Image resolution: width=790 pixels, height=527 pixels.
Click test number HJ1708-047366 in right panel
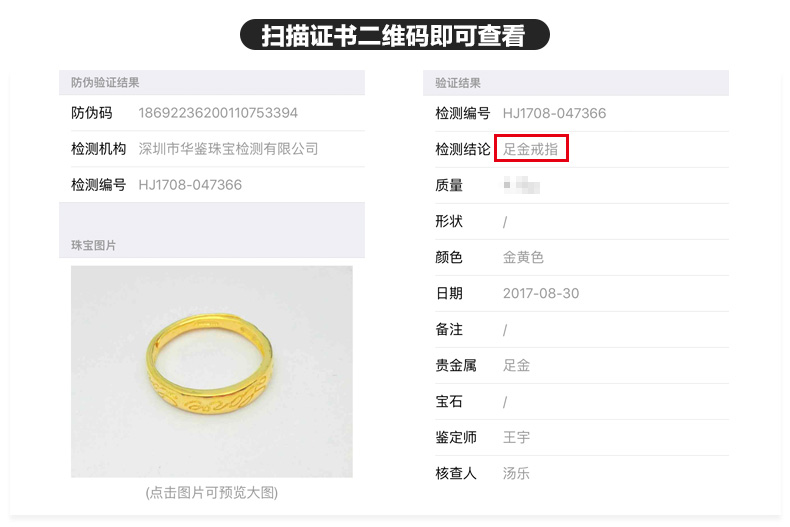coord(554,113)
